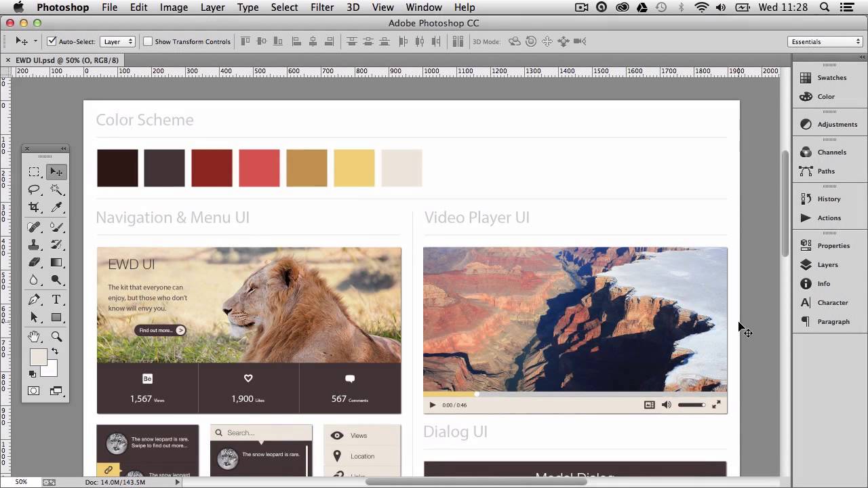Collapse the toolbox panel double-arrow

[64, 148]
